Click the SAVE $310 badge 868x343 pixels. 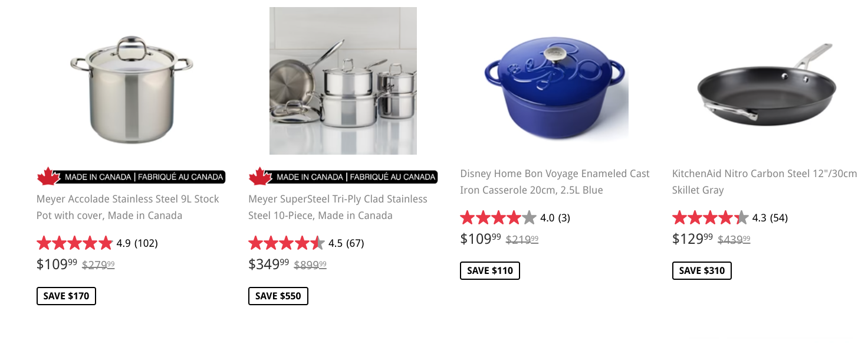[702, 270]
